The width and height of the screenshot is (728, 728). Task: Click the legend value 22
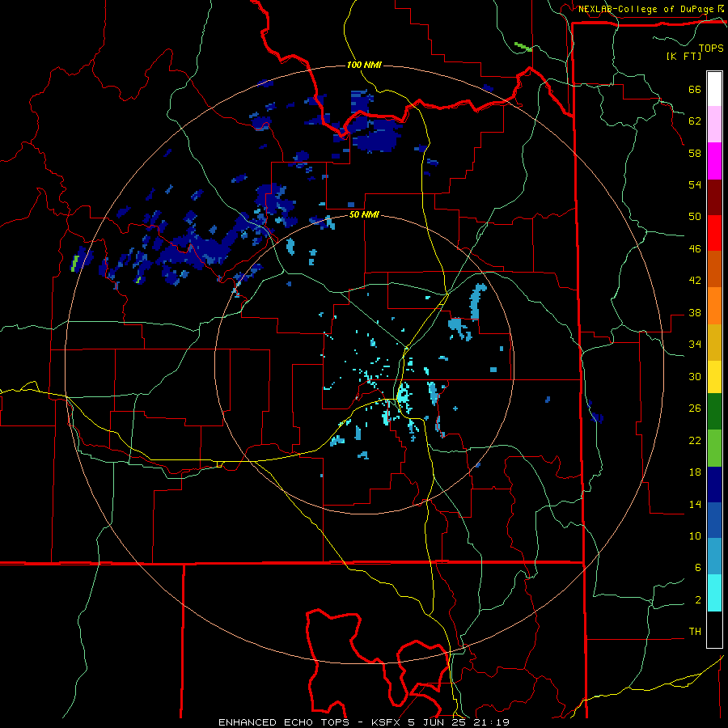pos(695,440)
